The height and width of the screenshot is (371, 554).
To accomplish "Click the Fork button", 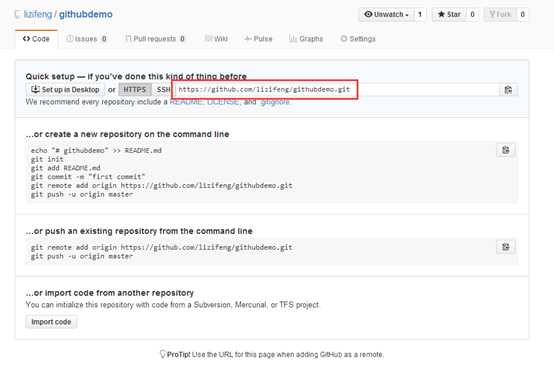I will [500, 14].
